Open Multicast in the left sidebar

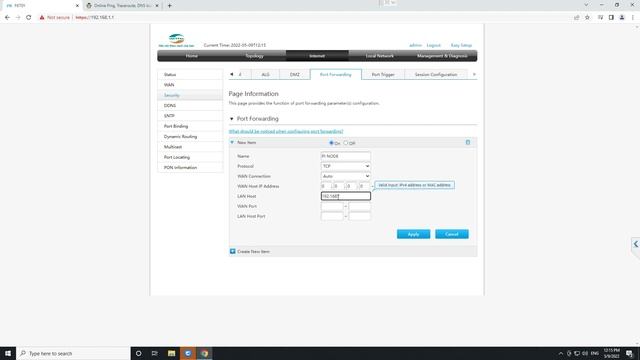click(190, 147)
